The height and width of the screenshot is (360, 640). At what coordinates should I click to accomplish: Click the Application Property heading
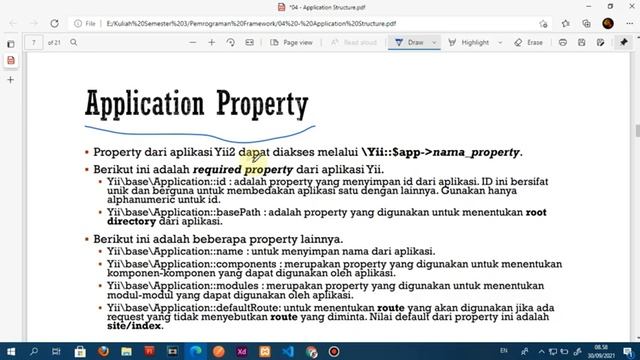(197, 104)
